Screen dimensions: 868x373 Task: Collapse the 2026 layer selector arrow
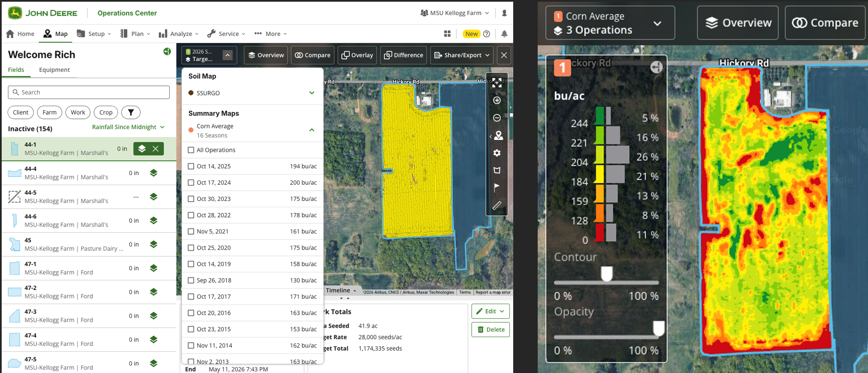point(227,55)
